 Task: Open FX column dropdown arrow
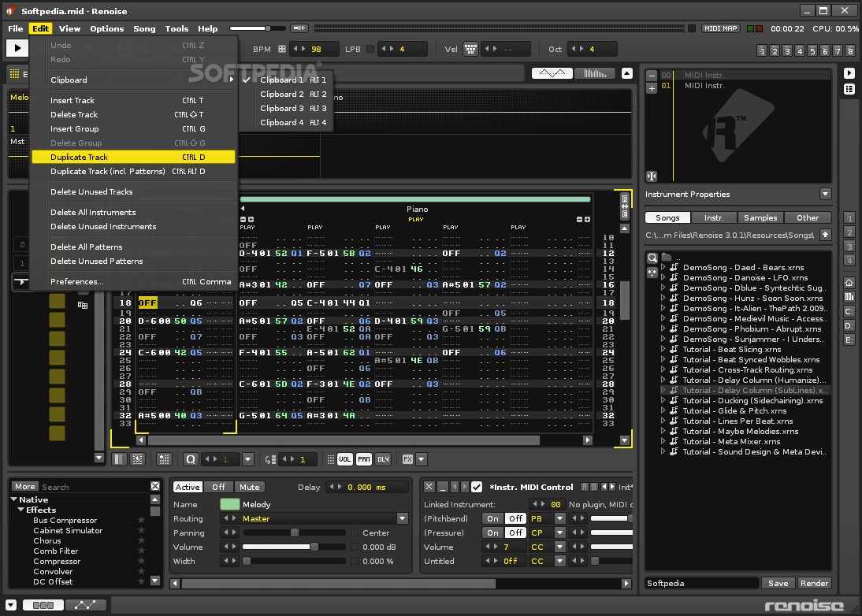pyautogui.click(x=422, y=459)
